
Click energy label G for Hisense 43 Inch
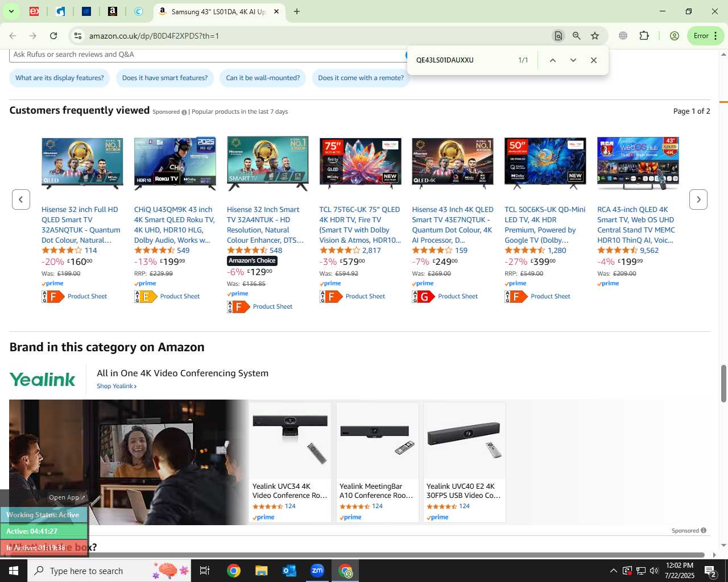coord(424,296)
